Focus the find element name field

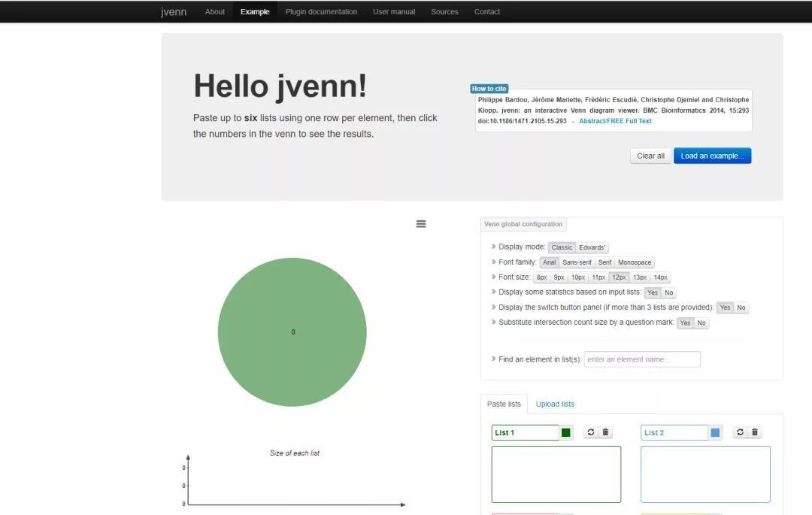[x=642, y=359]
